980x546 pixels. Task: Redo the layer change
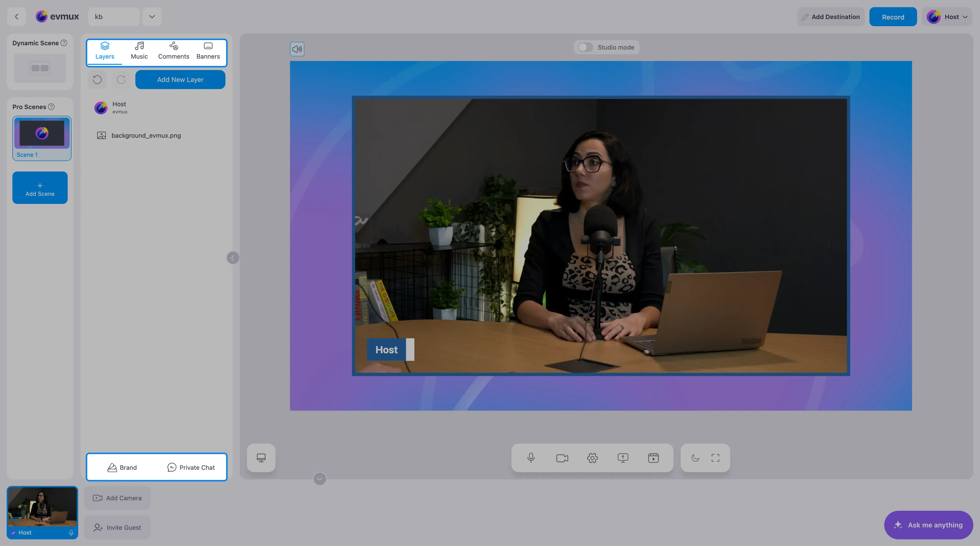121,80
